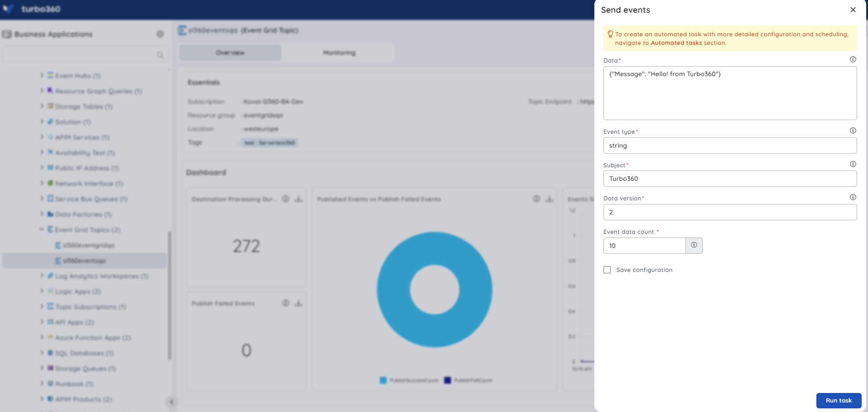Switch to the Overview tab
Screen dimensions: 868x412
tap(230, 53)
